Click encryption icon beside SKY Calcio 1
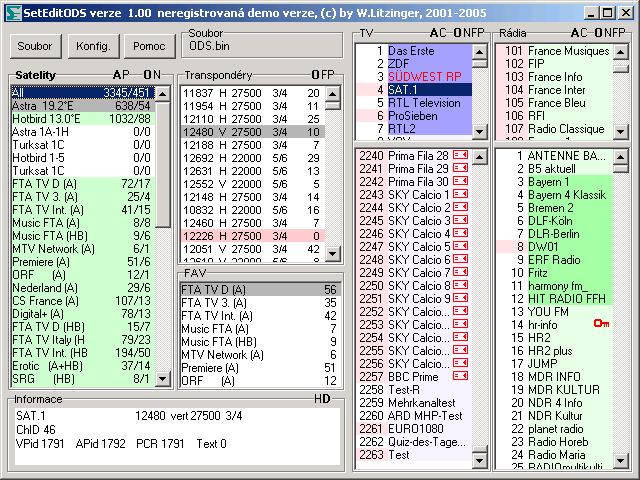Viewport: 640px width, 480px height. [460, 194]
